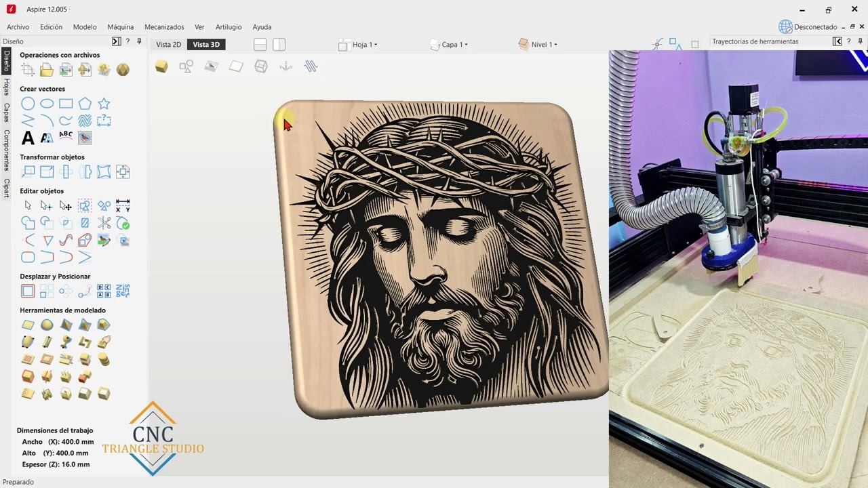The width and height of the screenshot is (868, 488).
Task: Click the distort object tool
Action: pyautogui.click(x=104, y=171)
